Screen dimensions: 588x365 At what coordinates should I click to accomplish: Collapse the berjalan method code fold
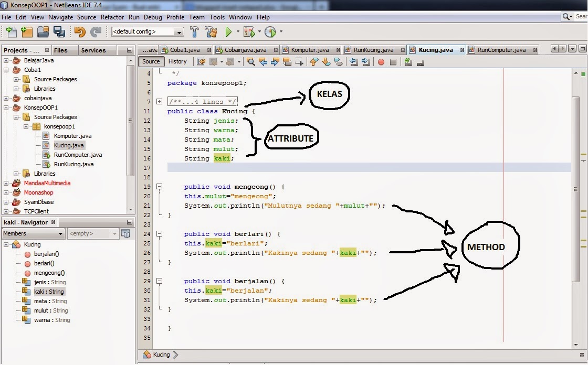coord(160,281)
